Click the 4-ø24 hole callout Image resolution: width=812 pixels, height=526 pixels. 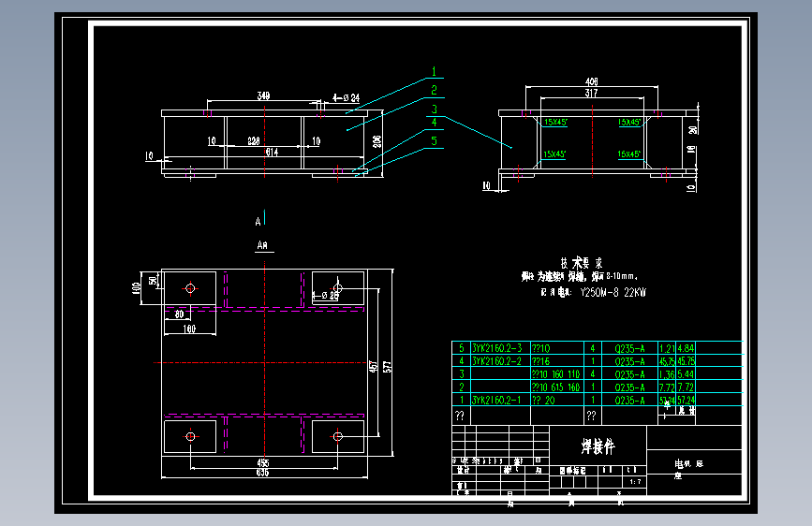tap(346, 98)
